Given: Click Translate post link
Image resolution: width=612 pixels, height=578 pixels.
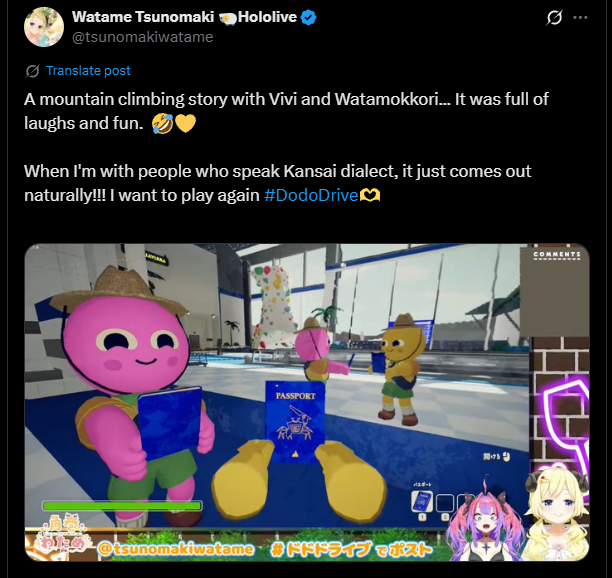Looking at the screenshot, I should coord(88,71).
